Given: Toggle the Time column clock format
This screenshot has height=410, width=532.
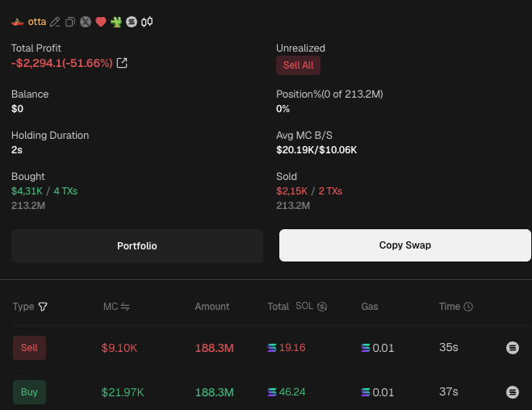Looking at the screenshot, I should [468, 307].
